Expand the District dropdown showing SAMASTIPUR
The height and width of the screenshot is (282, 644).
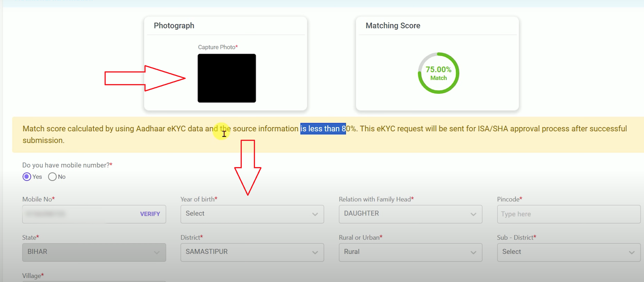(252, 252)
